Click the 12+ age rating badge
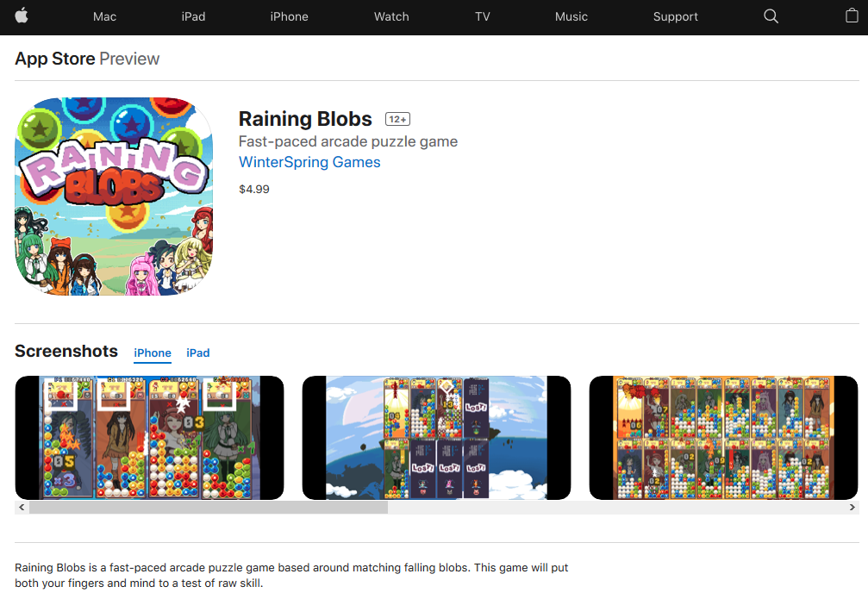 tap(397, 119)
